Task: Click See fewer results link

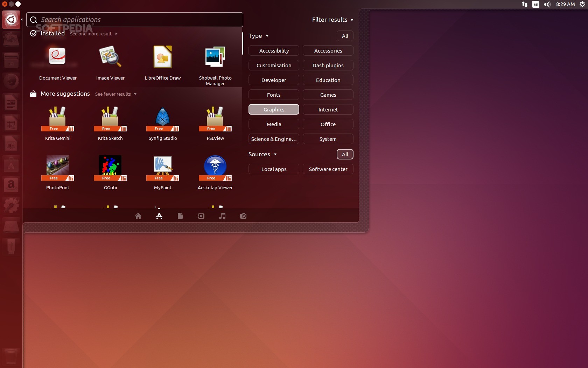Action: tap(115, 94)
